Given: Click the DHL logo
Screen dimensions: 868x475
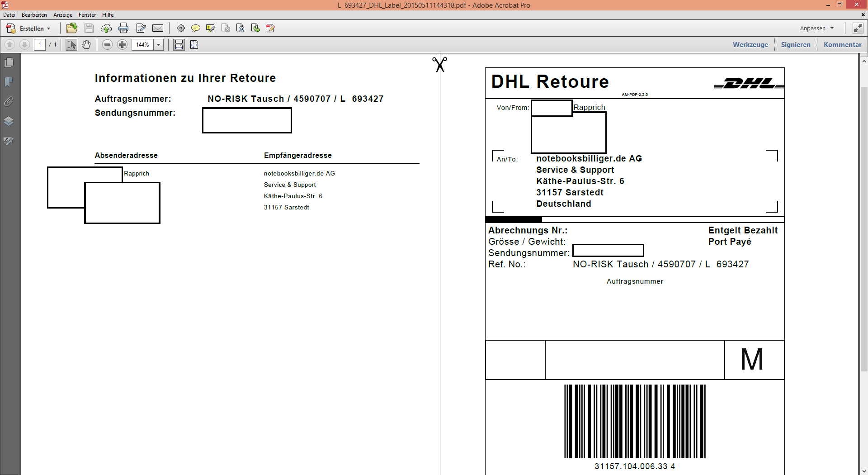Looking at the screenshot, I should [749, 84].
